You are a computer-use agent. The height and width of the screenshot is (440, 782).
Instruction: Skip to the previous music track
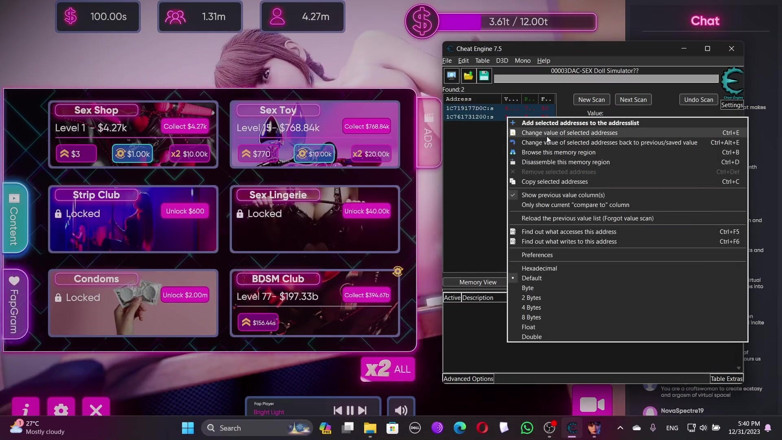[338, 410]
